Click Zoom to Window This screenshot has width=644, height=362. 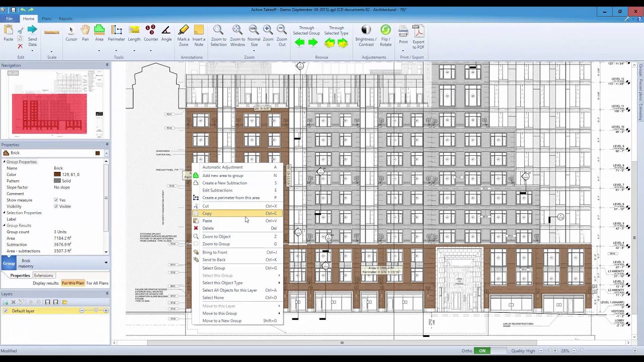point(237,35)
